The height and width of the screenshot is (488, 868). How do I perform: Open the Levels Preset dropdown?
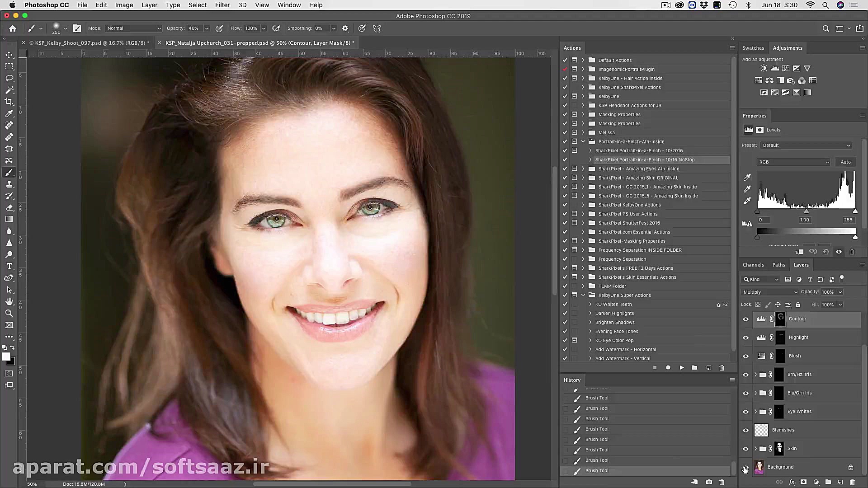click(x=806, y=145)
